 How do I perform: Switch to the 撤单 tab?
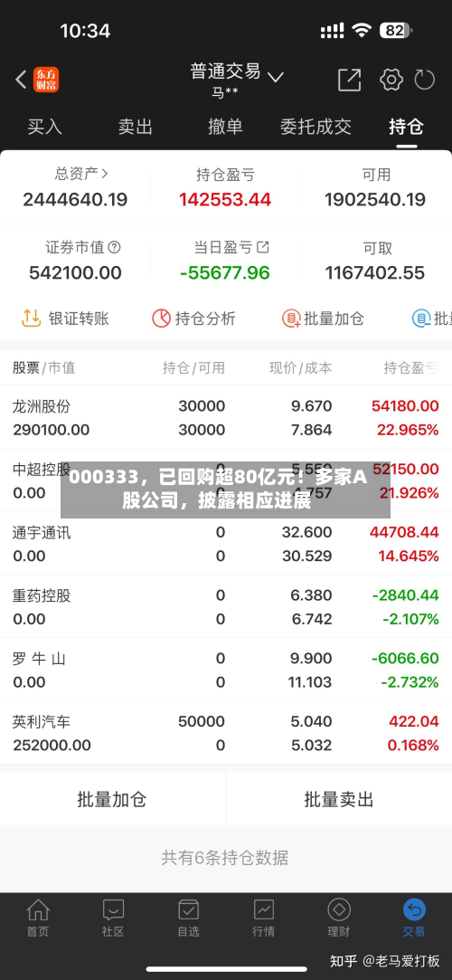pyautogui.click(x=225, y=127)
